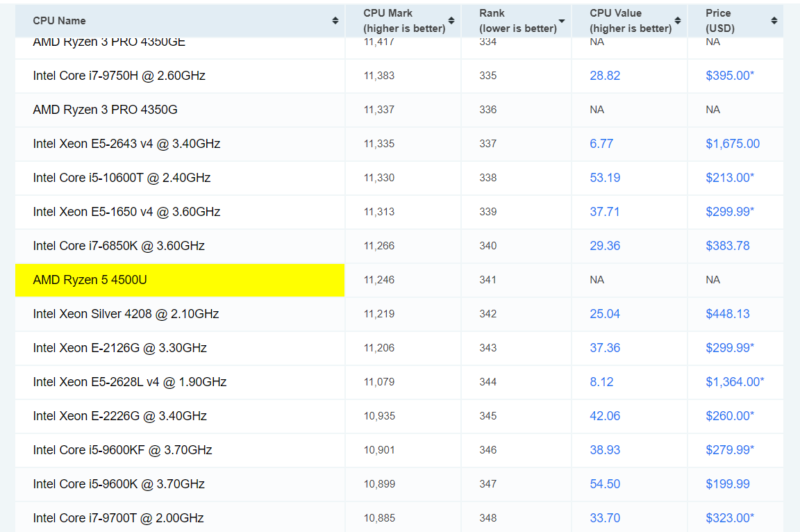The image size is (800, 532).
Task: Open Intel Xeon E5-1650 v4 entry
Action: 126,212
